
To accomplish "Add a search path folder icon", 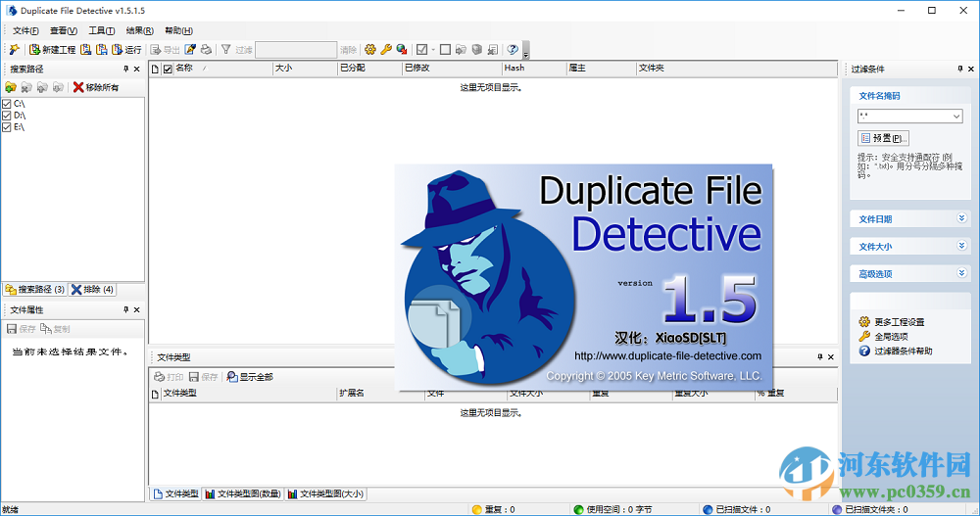I will 11,87.
